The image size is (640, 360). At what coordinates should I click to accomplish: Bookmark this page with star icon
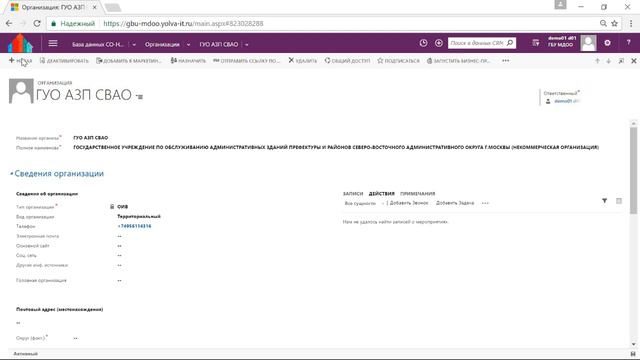tap(614, 24)
